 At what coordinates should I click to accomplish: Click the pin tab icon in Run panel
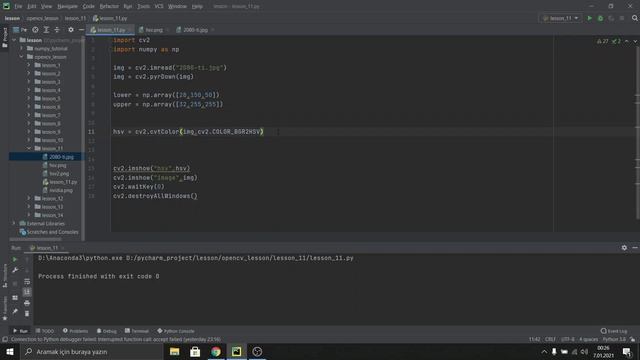click(x=15, y=311)
